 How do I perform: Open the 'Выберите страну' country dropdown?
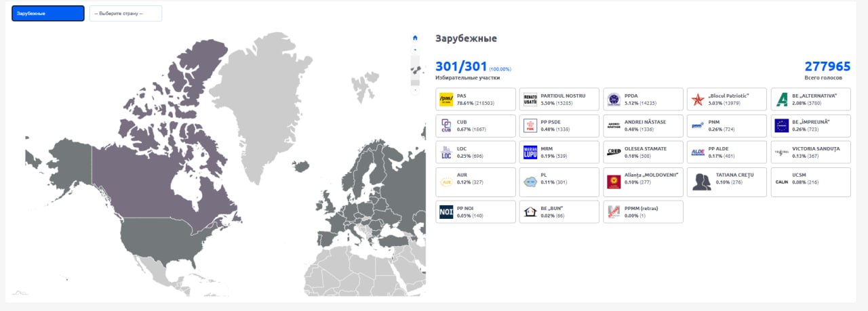(x=125, y=14)
